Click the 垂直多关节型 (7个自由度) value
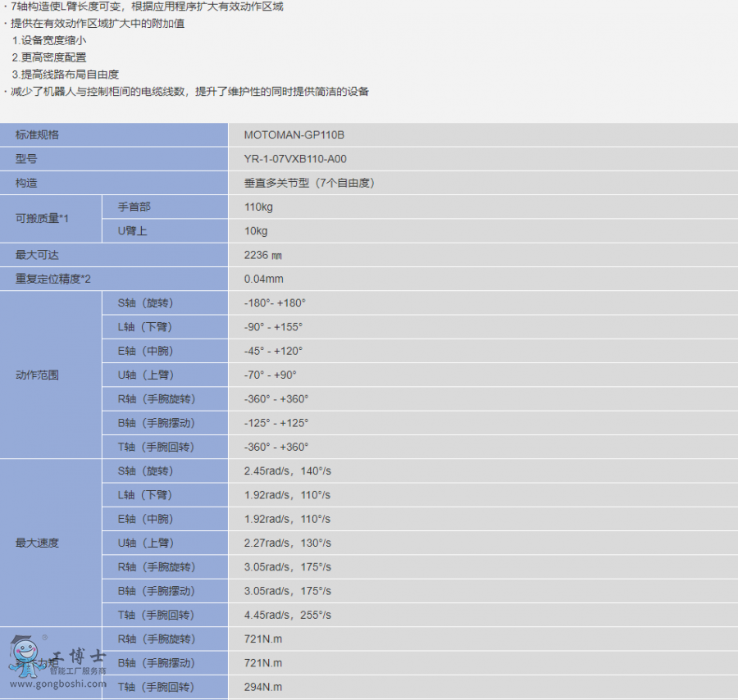738x700 pixels. 309,183
